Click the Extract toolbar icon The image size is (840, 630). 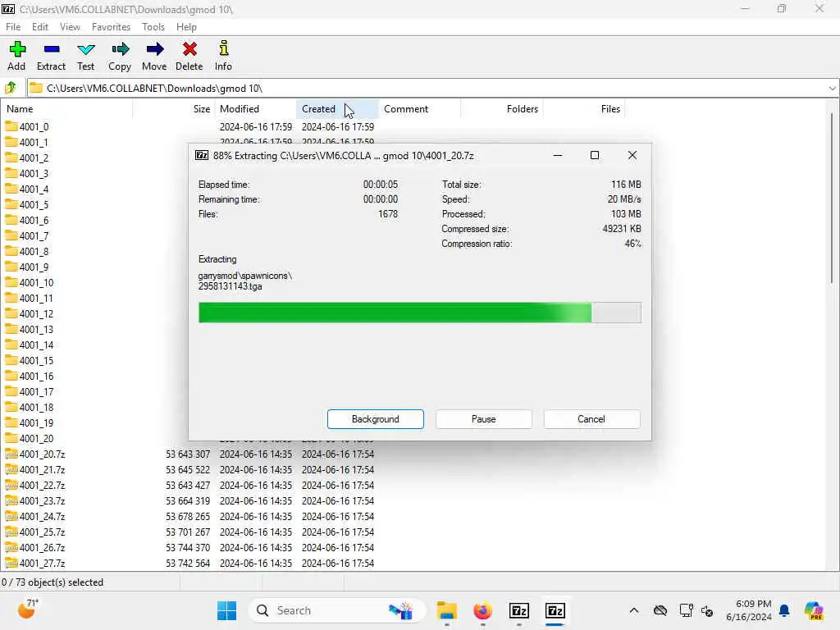[52, 49]
